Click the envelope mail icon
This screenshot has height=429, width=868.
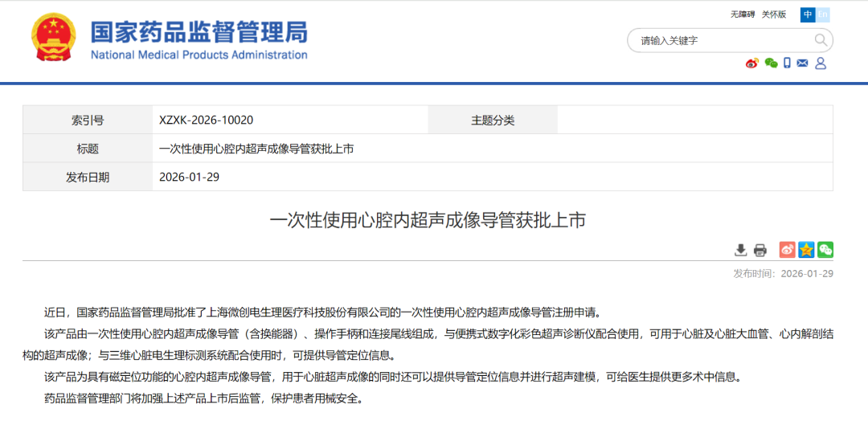[x=802, y=63]
